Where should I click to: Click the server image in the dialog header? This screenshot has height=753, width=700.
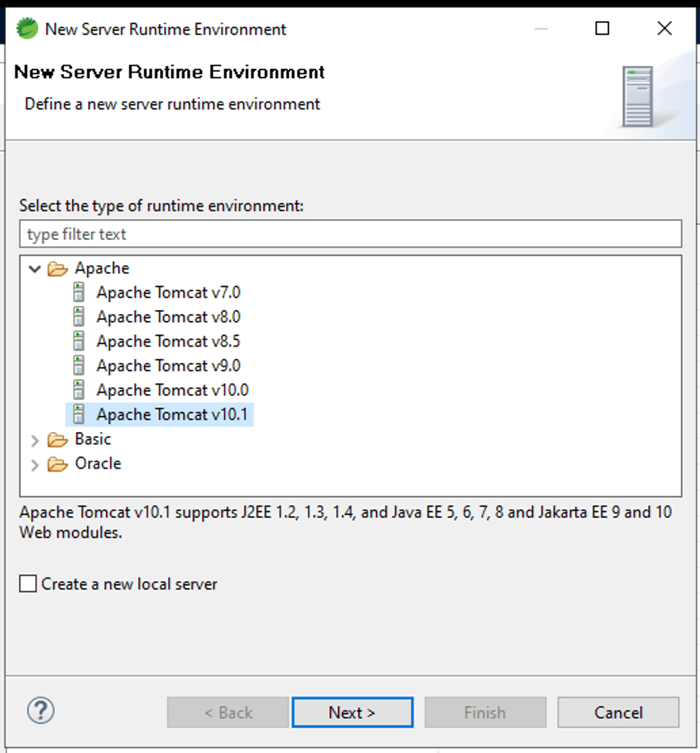point(638,96)
